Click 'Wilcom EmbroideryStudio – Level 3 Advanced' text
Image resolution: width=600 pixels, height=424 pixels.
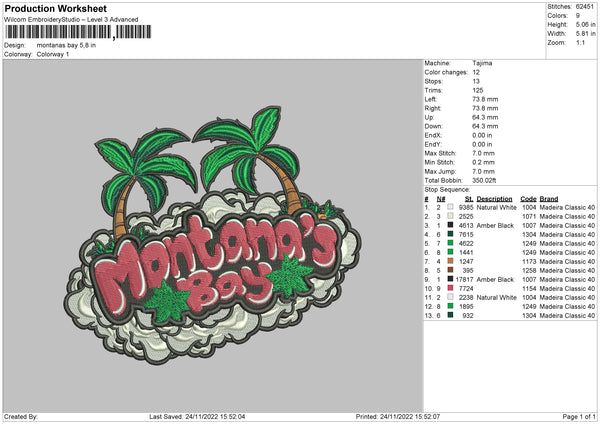pyautogui.click(x=71, y=20)
